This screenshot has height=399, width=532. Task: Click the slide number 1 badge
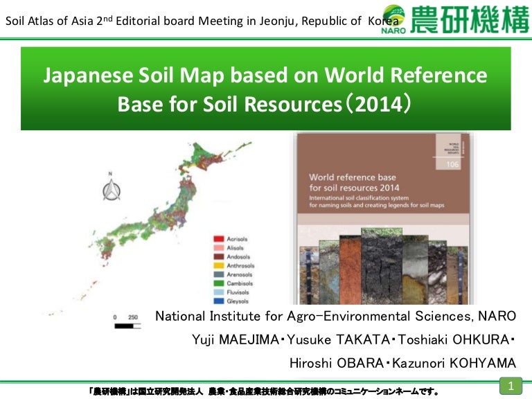[x=511, y=384]
